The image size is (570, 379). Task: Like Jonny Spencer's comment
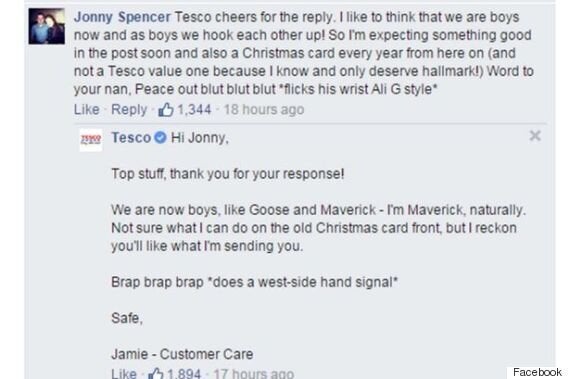87,109
